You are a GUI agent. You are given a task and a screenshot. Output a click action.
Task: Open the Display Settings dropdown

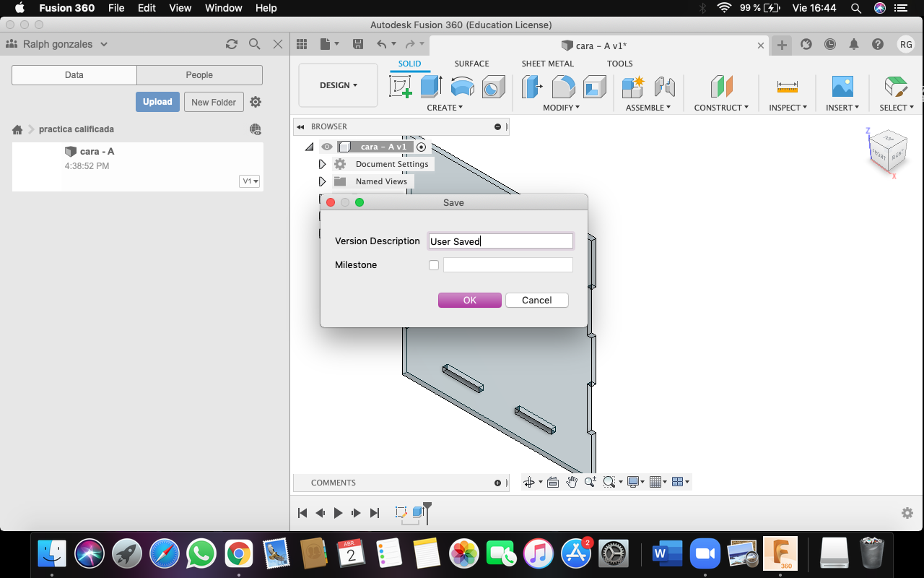pos(635,482)
